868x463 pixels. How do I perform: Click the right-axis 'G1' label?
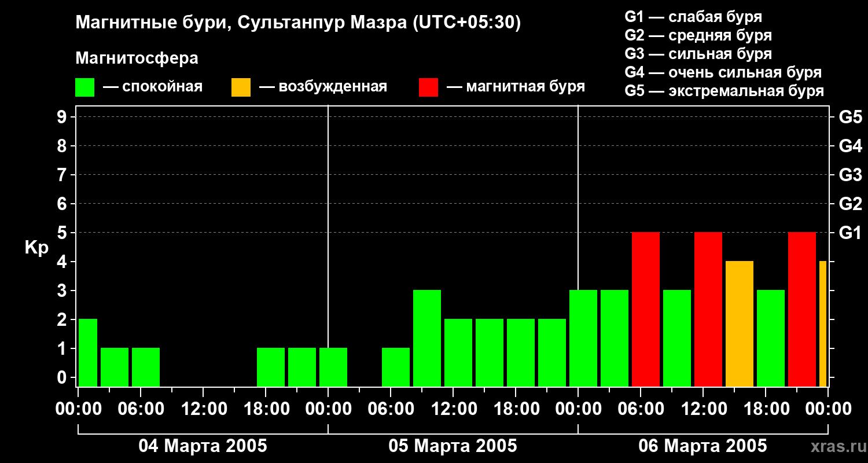(x=850, y=233)
